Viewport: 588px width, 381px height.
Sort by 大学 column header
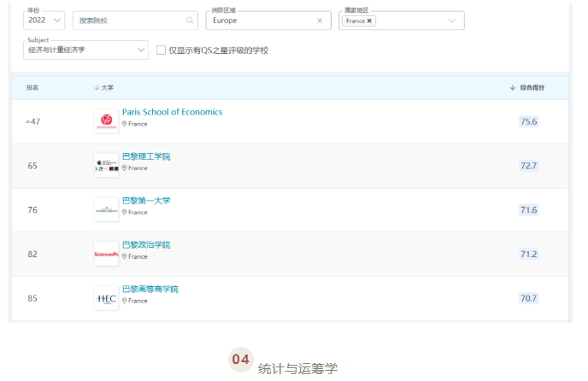(104, 88)
